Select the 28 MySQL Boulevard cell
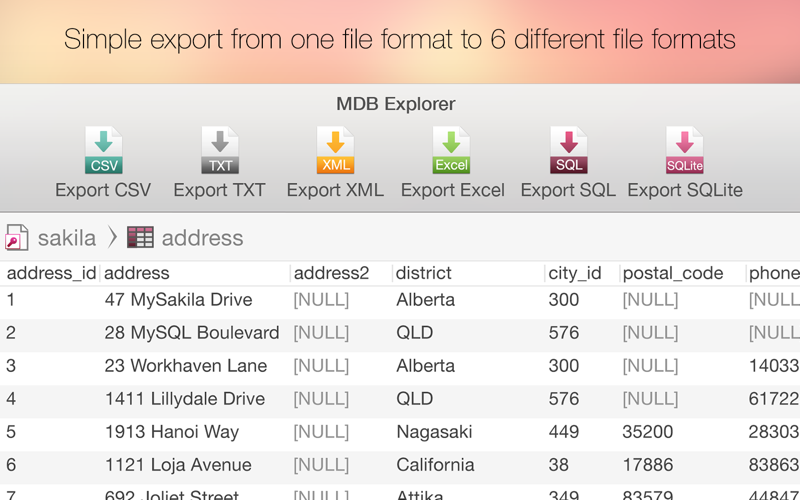 (192, 333)
